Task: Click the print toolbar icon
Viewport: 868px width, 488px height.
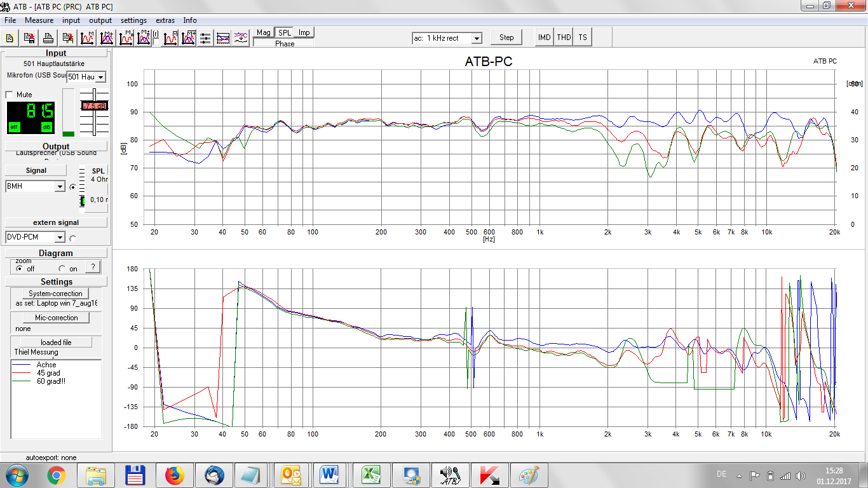Action: [x=48, y=38]
